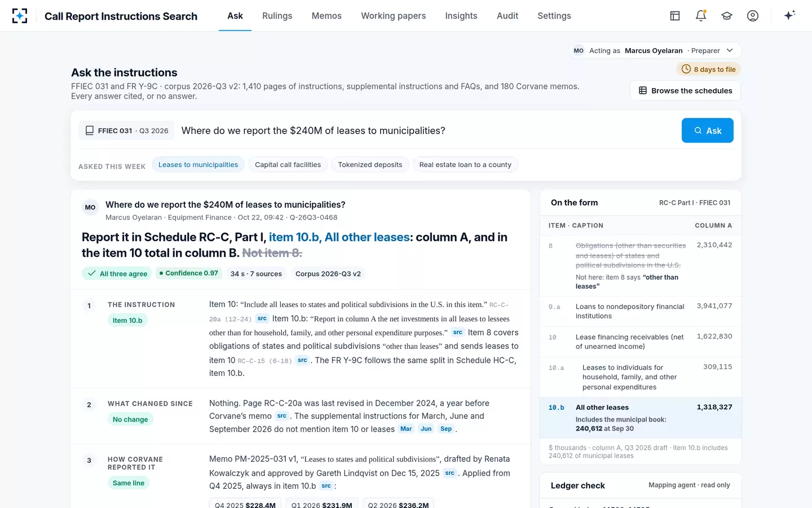Open the layout panel icon in the header
The width and height of the screenshot is (812, 508).
tap(675, 16)
